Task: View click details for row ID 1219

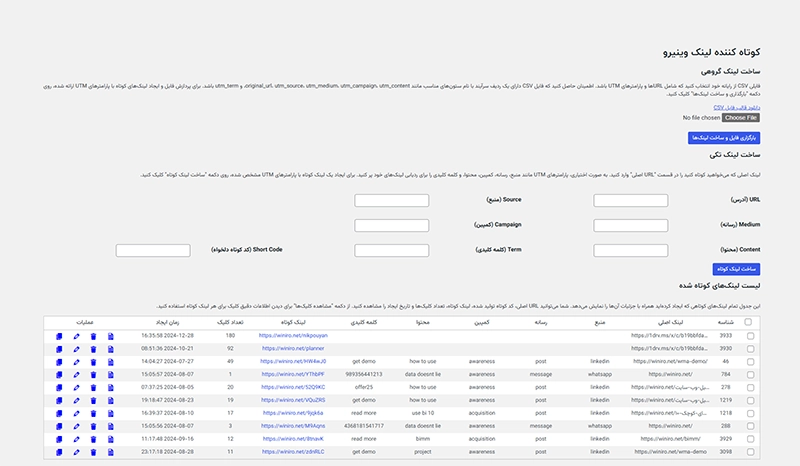Action: [x=111, y=401]
